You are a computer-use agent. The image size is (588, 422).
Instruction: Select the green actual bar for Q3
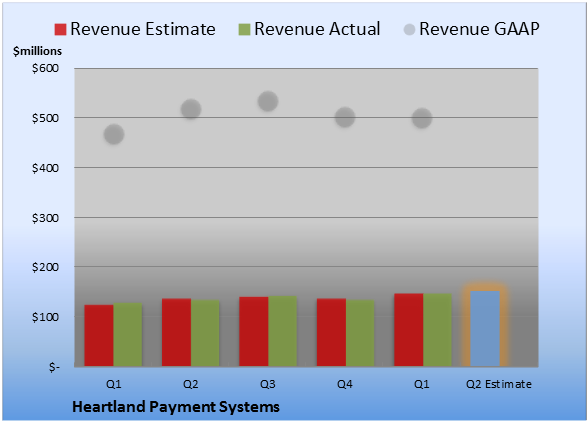282,331
